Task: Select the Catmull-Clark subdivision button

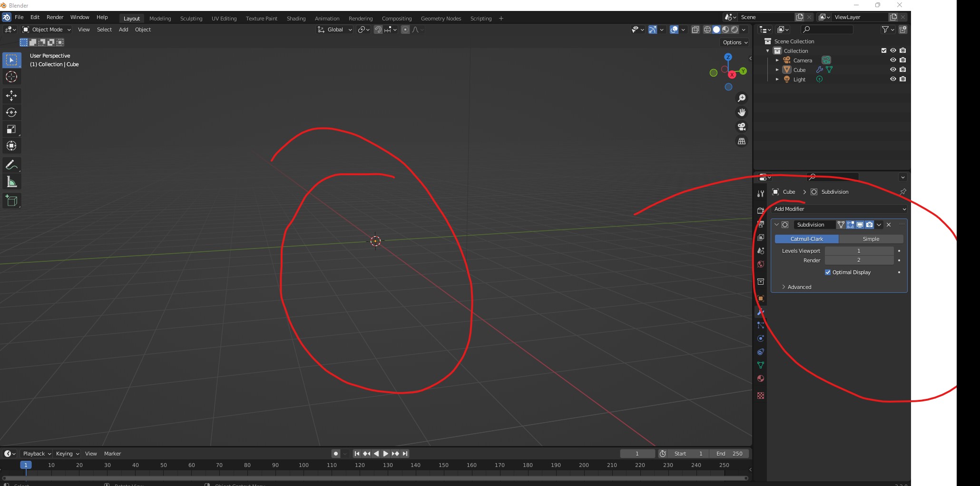Action: pyautogui.click(x=807, y=239)
